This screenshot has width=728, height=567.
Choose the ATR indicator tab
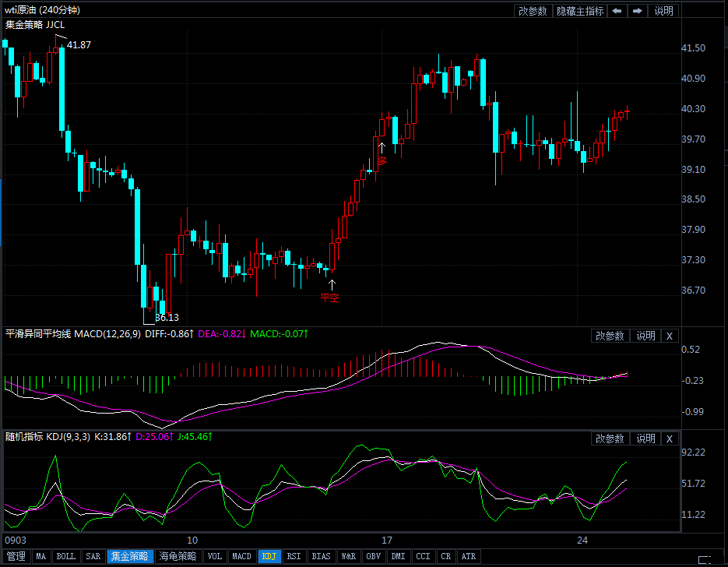(468, 556)
